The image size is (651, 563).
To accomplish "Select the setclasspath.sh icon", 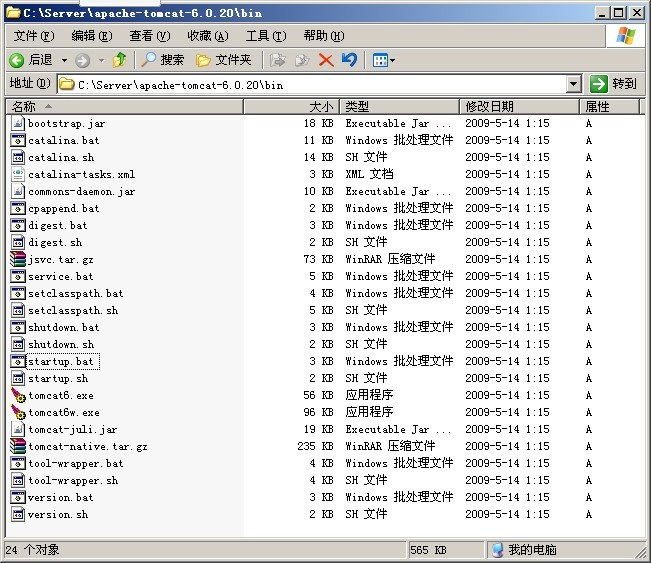I will [x=17, y=310].
